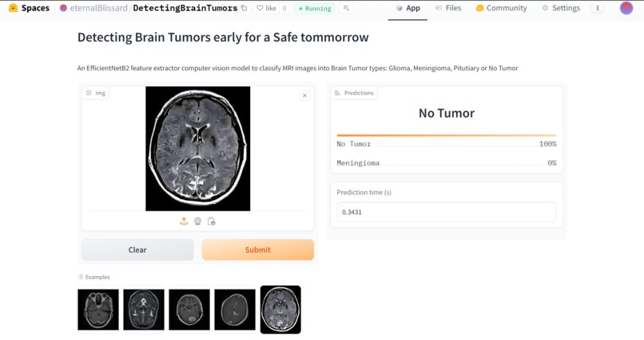Click the large No Tumor result heading
The width and height of the screenshot is (644, 340).
click(447, 113)
